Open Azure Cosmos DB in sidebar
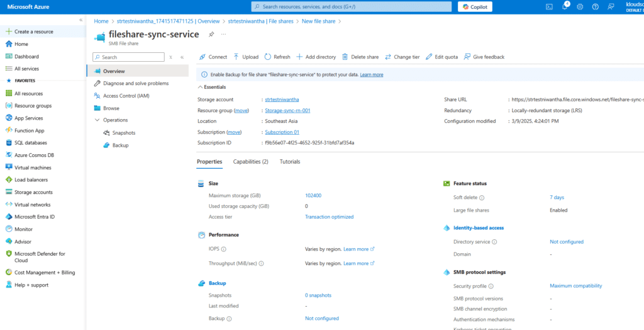 34,155
